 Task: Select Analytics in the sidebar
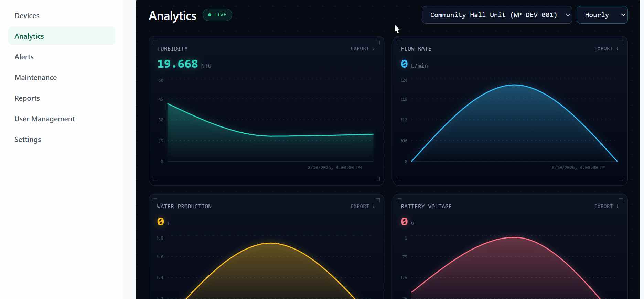62,36
